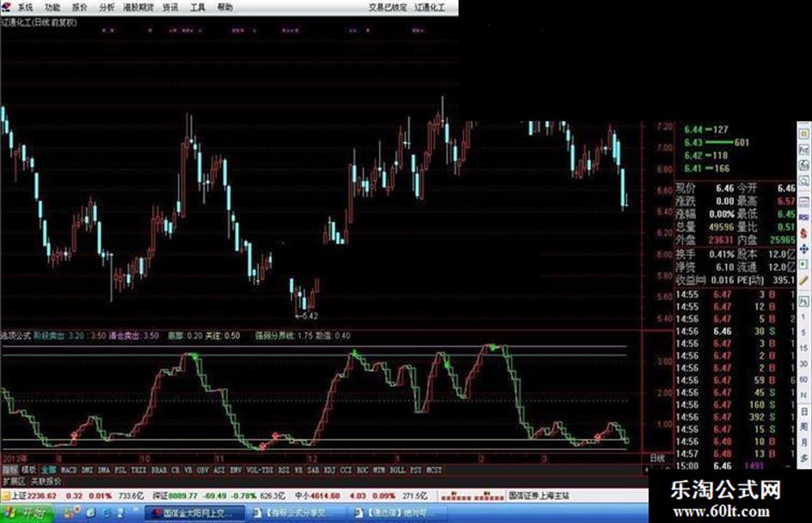812x523 pixels.
Task: Select the 15-minute period in sidebar
Action: click(x=804, y=348)
